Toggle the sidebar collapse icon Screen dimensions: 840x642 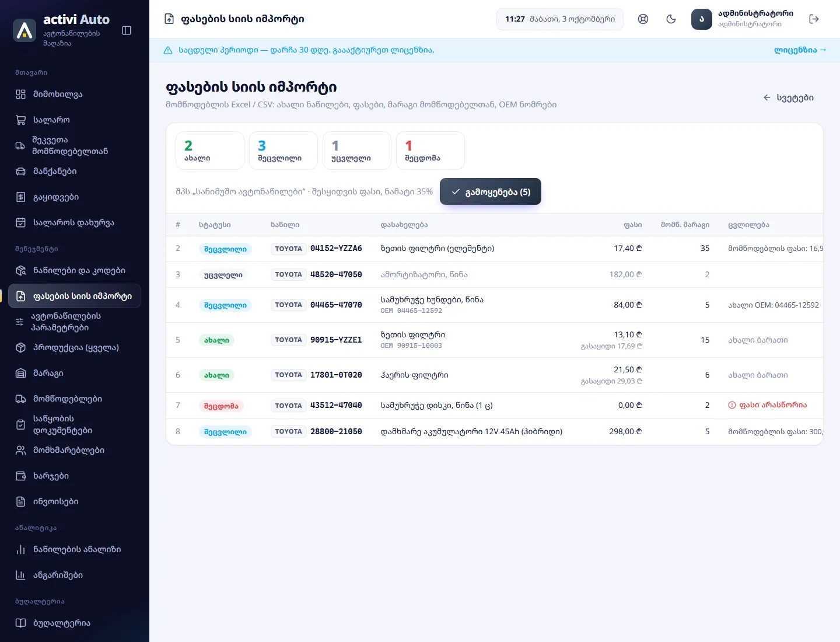tap(127, 30)
